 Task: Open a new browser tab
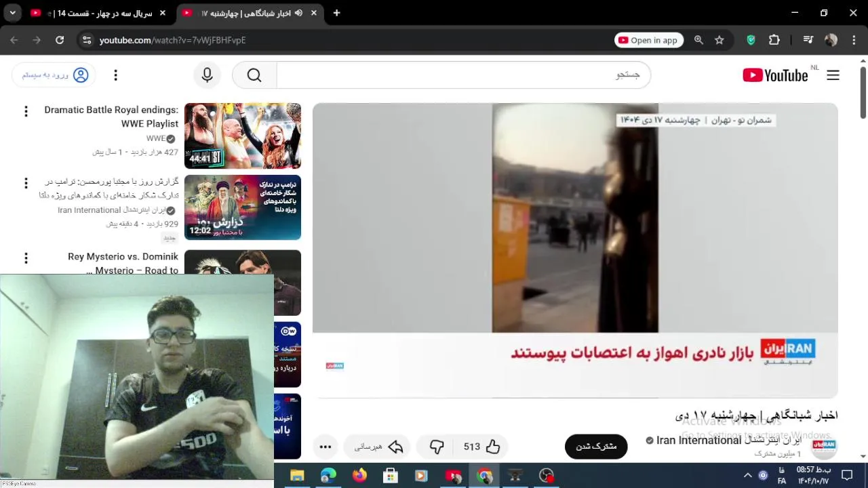click(x=336, y=13)
